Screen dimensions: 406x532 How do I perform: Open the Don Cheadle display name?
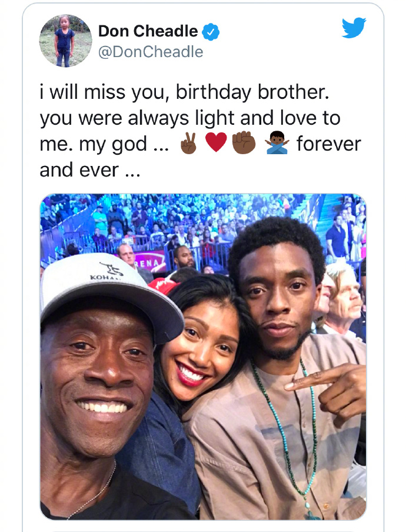pos(148,31)
